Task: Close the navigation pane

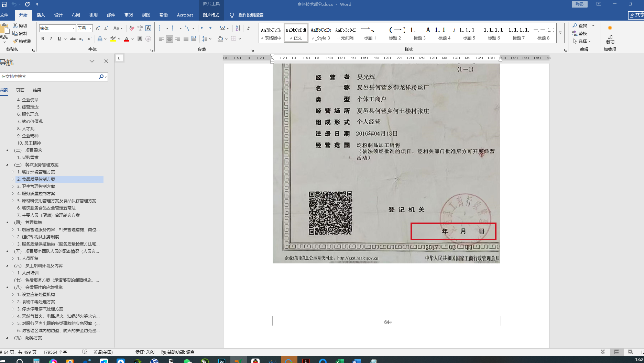Action: pos(106,61)
